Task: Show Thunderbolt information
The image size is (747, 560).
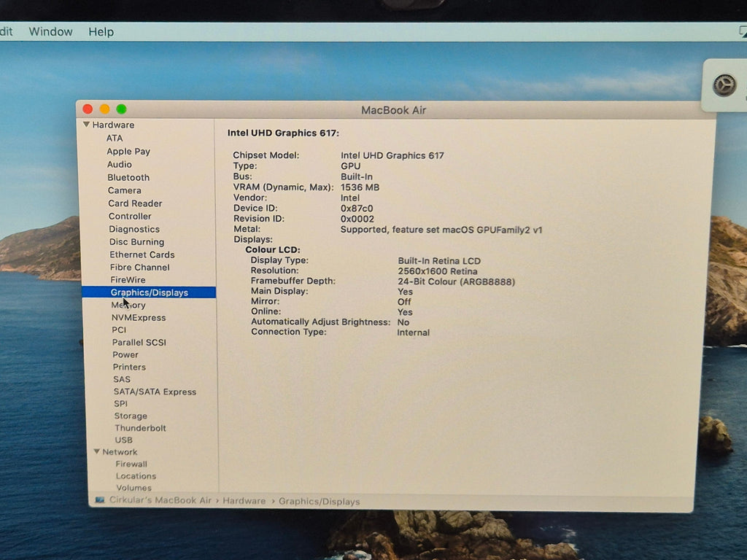Action: (140, 428)
